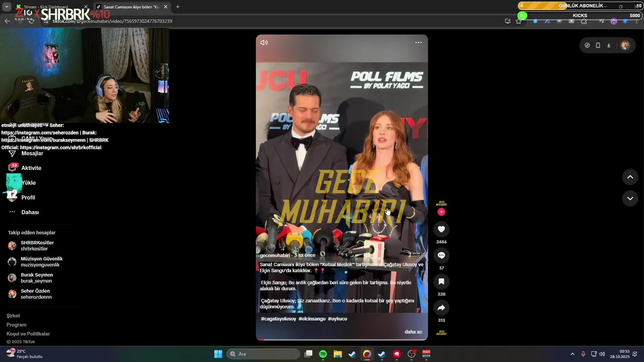Open Aktivite in the TikTok sidebar

(x=31, y=168)
